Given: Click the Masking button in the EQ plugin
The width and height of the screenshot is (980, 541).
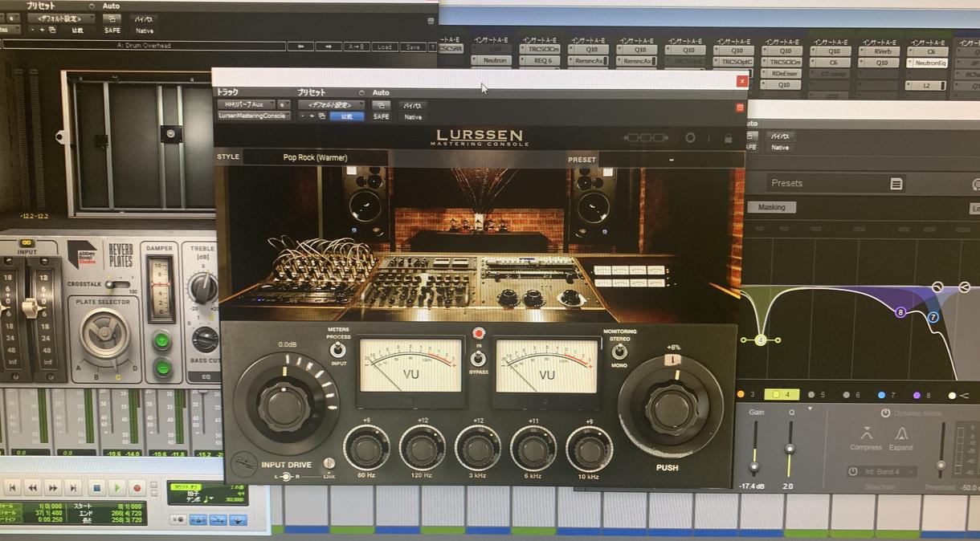Looking at the screenshot, I should coord(771,207).
